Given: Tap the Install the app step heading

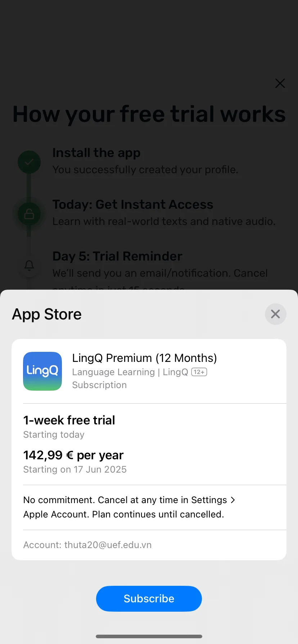Looking at the screenshot, I should pos(96,153).
